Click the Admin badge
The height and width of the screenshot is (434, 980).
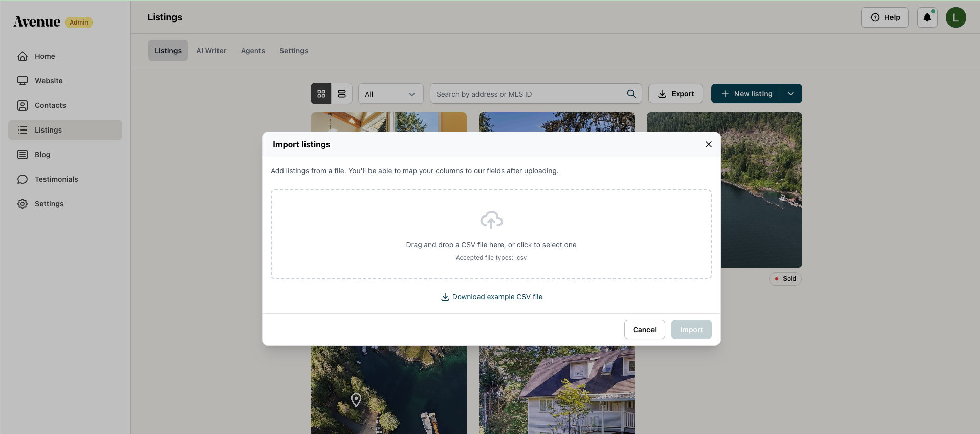click(x=79, y=23)
